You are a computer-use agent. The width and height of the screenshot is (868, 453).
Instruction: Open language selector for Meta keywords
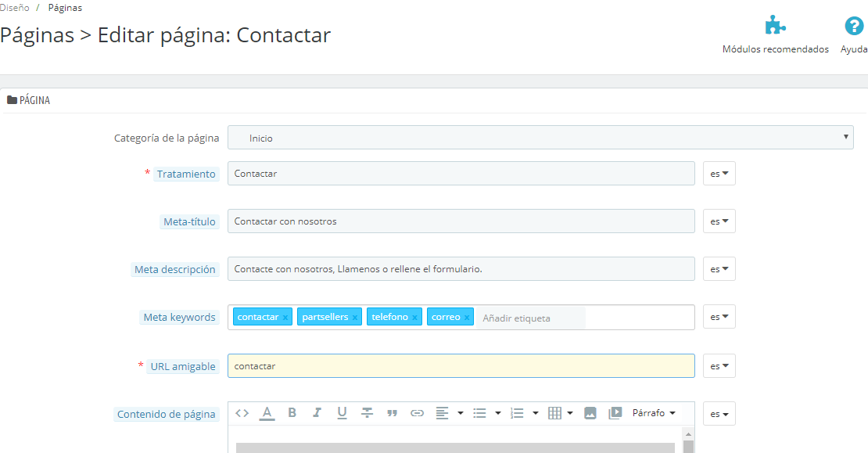[x=719, y=317]
